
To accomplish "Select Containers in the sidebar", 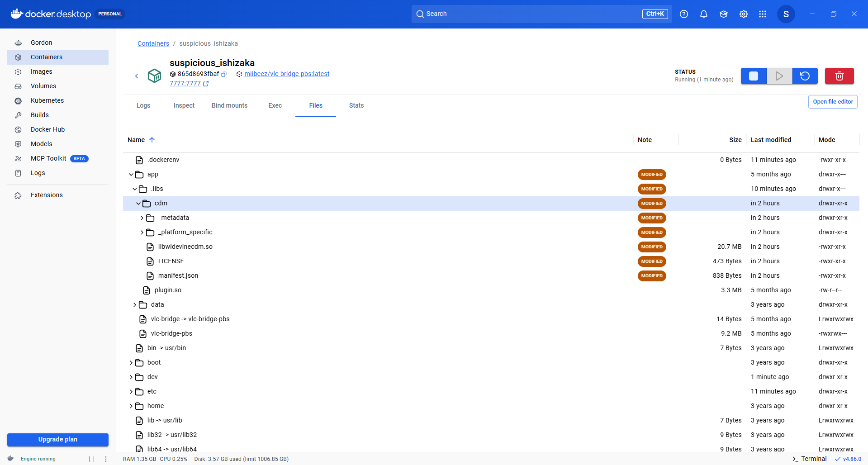I will tap(58, 57).
